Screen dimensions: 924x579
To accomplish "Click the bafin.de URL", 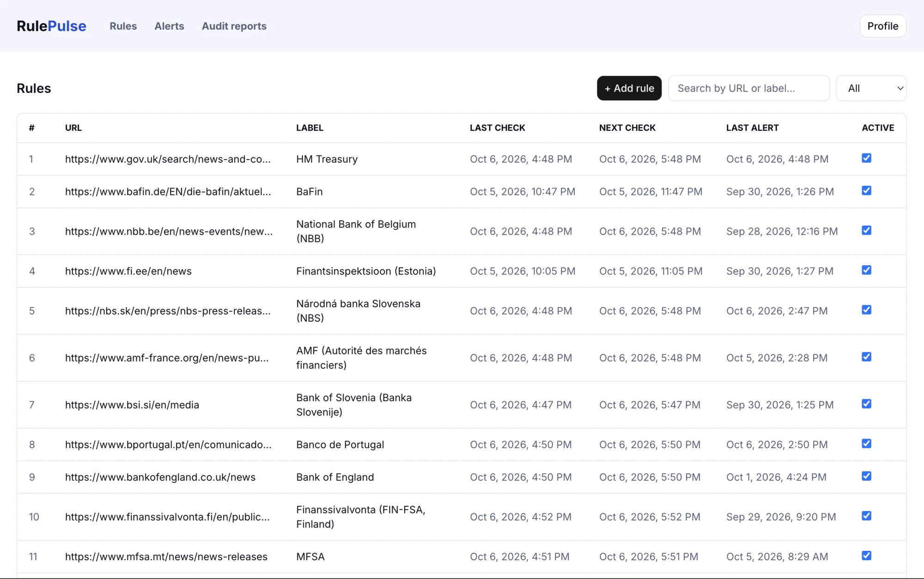I will coord(168,191).
